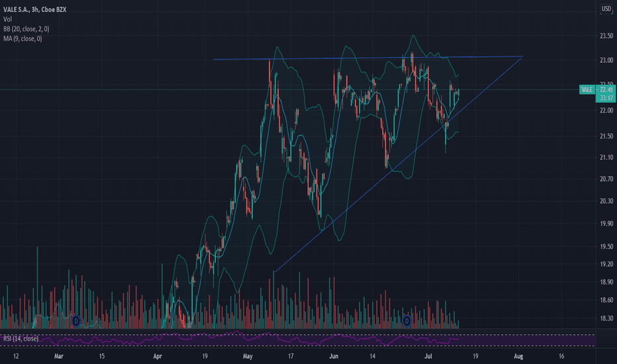
Task: Click the 23.00 price axis label
Action: [606, 60]
